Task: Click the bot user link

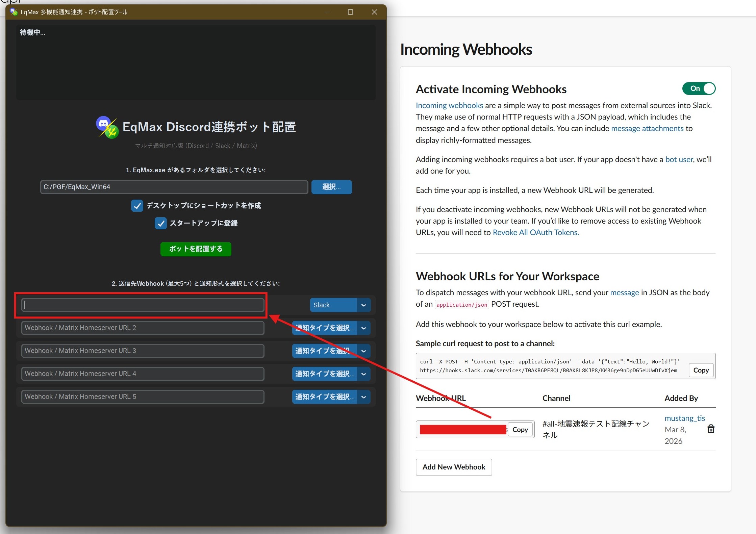Action: coord(679,159)
